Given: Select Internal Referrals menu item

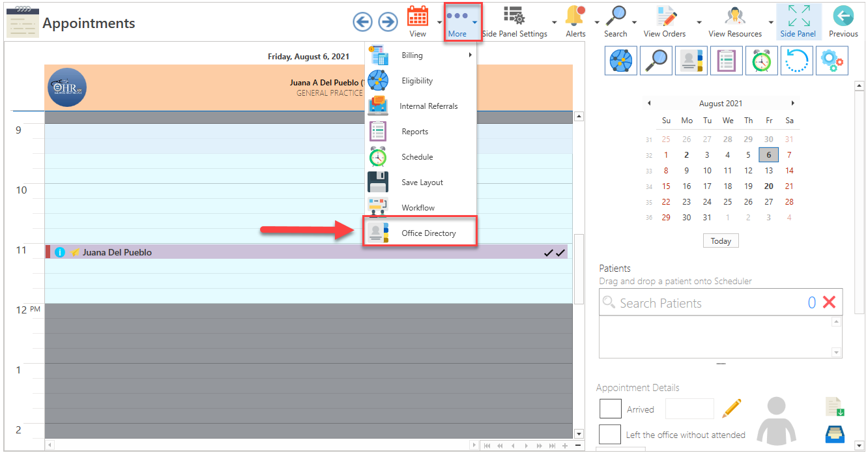Looking at the screenshot, I should (420, 106).
